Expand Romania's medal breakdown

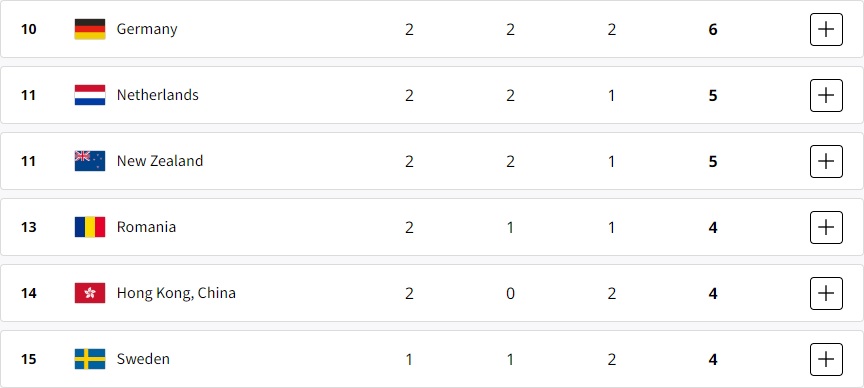tap(826, 227)
